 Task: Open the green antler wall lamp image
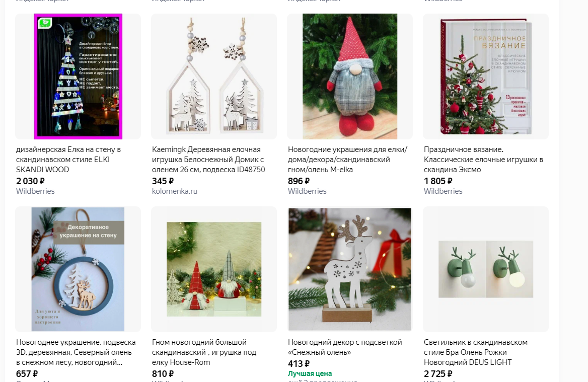point(486,269)
